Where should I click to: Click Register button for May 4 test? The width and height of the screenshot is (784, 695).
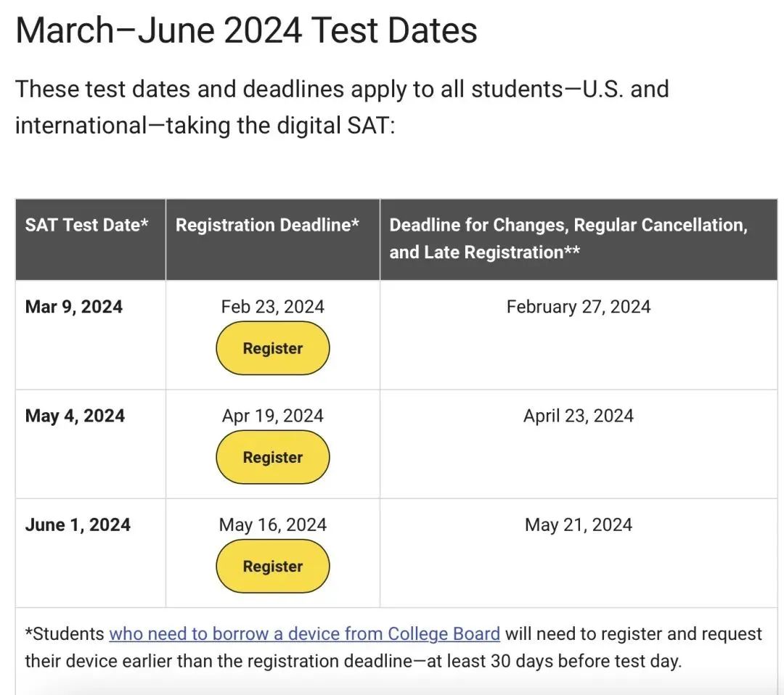pos(272,457)
